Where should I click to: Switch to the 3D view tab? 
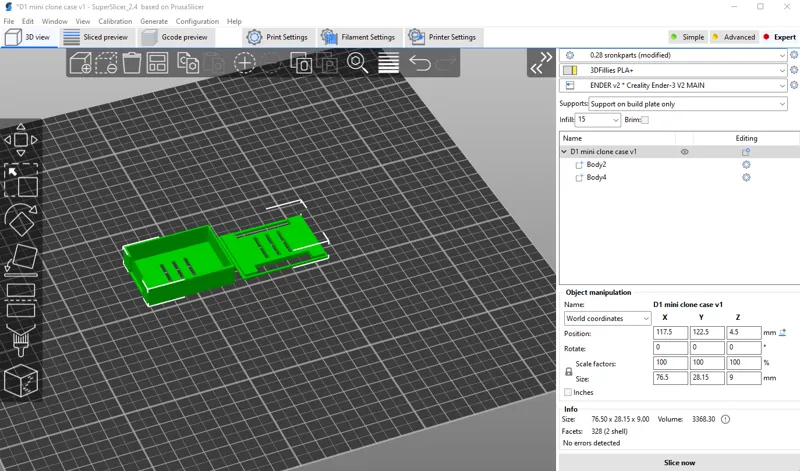point(29,37)
